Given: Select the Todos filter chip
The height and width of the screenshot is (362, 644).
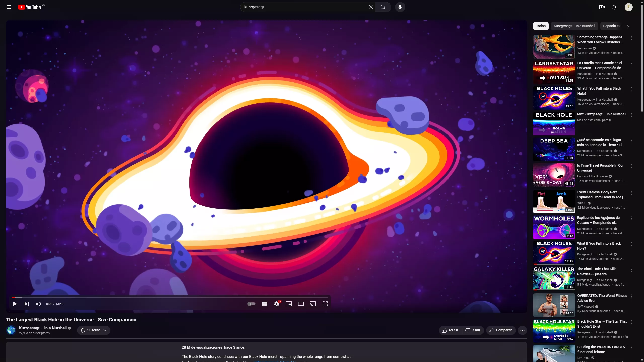Looking at the screenshot, I should [x=541, y=26].
